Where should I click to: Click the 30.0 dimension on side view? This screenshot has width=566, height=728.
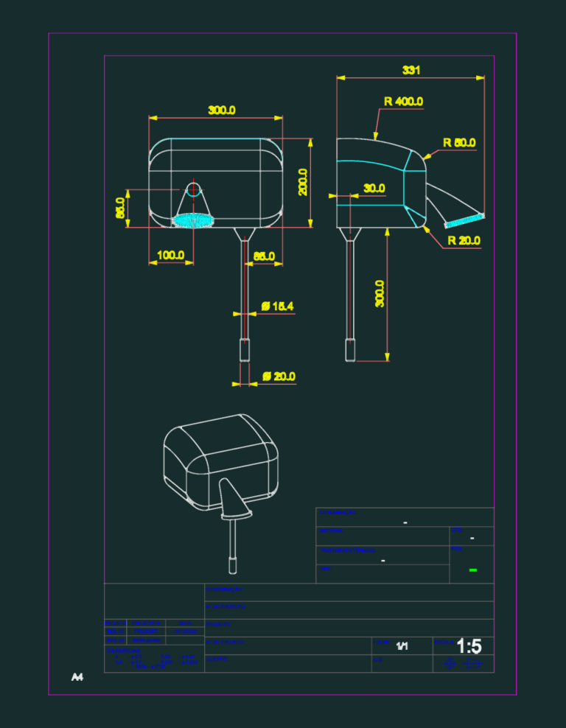point(374,189)
